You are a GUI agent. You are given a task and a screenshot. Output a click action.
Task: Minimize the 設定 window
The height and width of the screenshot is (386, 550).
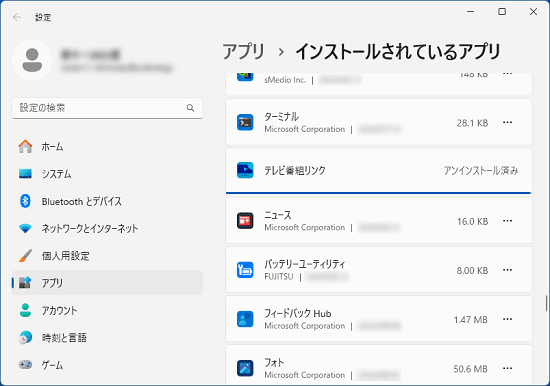(471, 12)
